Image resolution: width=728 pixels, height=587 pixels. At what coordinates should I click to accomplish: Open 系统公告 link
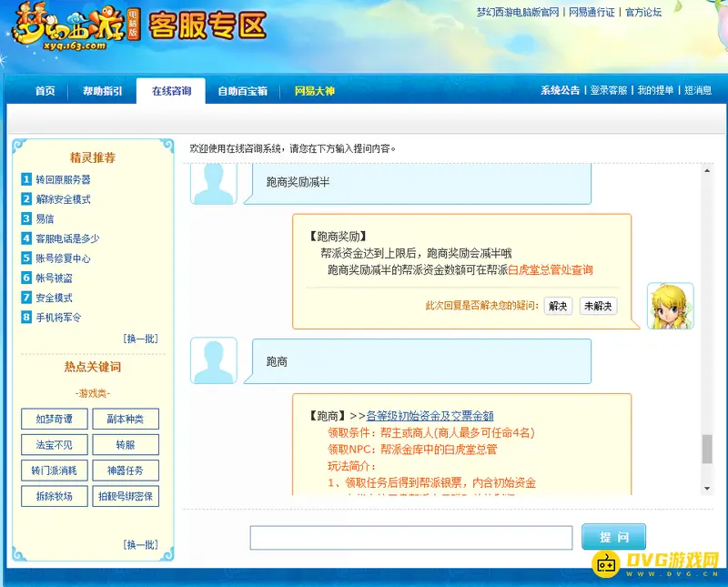pyautogui.click(x=560, y=91)
